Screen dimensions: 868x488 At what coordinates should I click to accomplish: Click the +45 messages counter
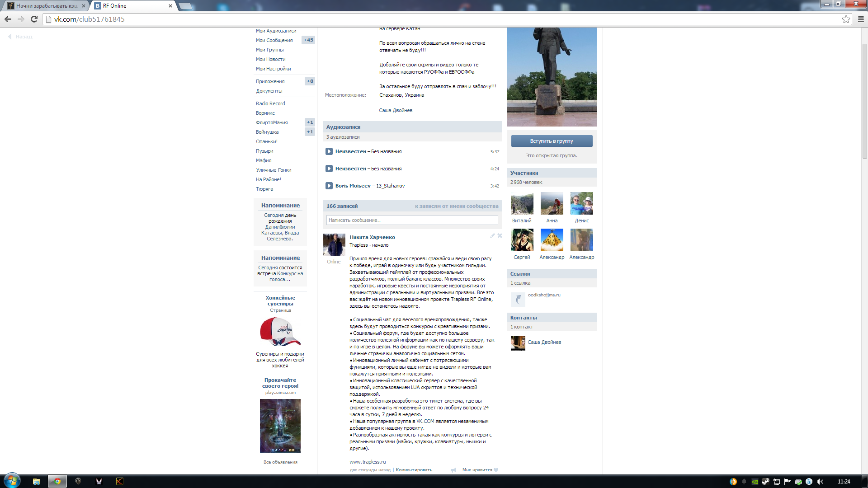[x=308, y=40]
